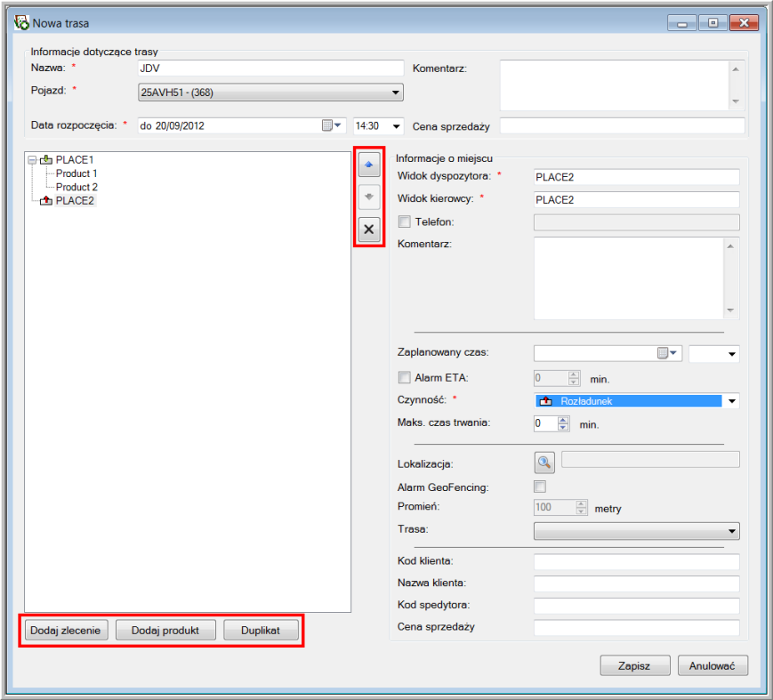Enable the Telefon checkbox

[405, 222]
